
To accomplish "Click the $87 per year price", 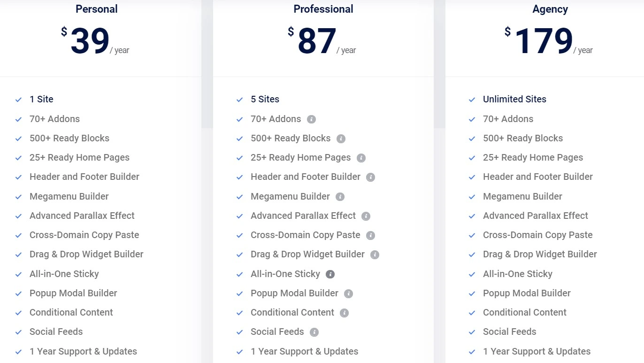I will 322,41.
